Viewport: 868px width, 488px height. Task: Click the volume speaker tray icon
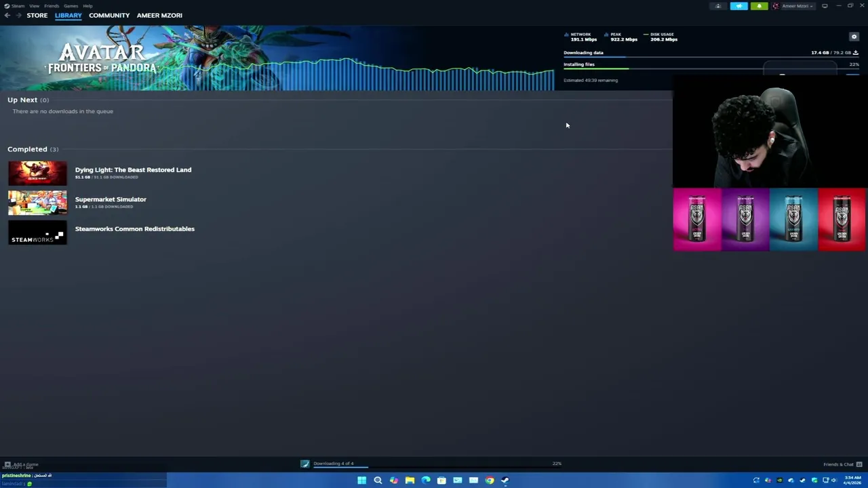point(833,480)
